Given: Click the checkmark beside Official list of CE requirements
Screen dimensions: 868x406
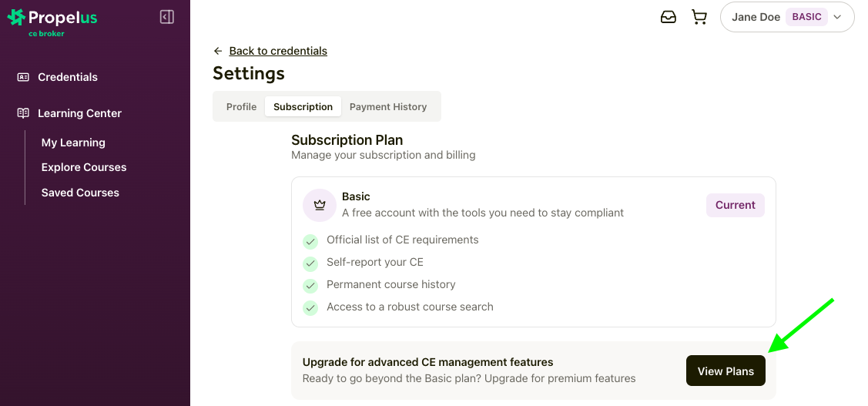Looking at the screenshot, I should click(310, 241).
